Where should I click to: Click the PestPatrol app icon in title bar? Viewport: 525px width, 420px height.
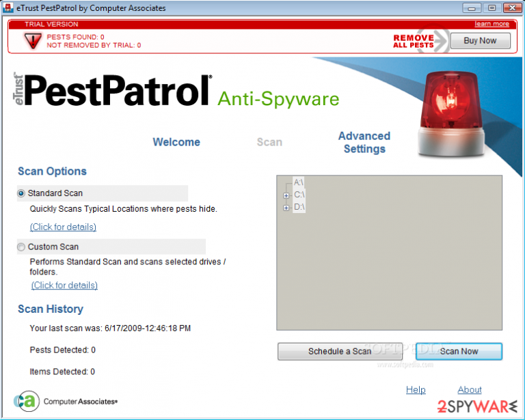(8, 8)
